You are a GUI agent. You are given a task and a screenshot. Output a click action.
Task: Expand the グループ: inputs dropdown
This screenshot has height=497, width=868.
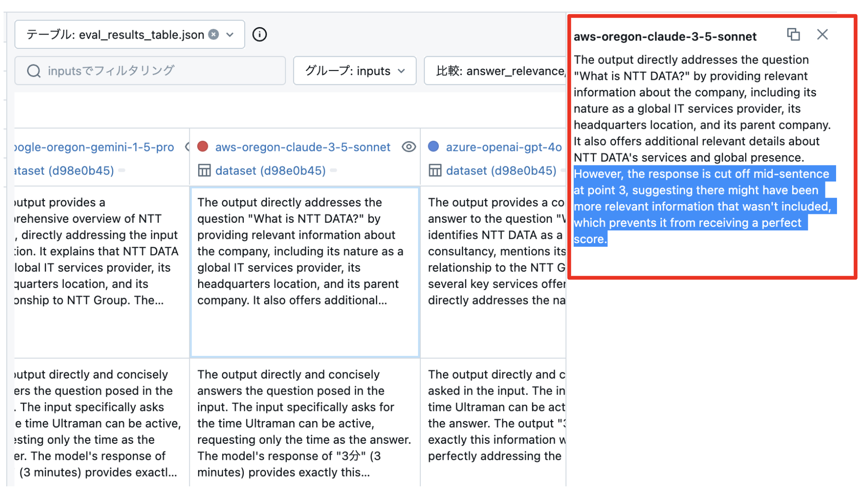354,71
